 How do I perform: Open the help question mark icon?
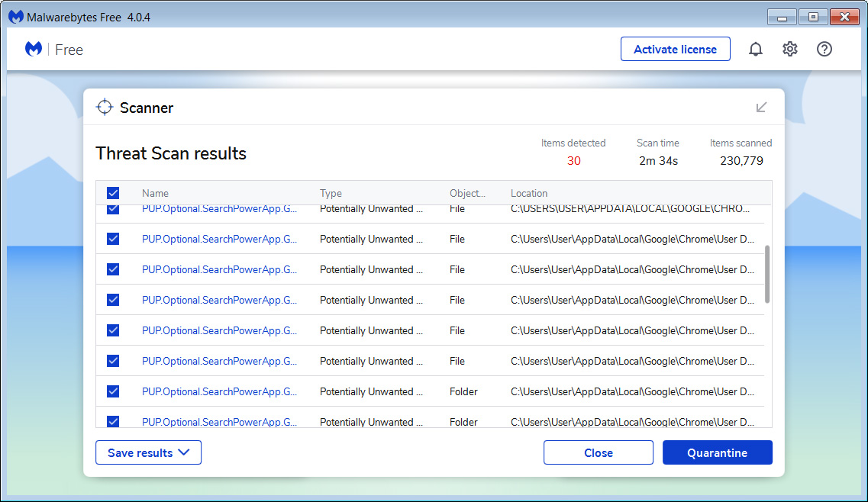click(x=824, y=49)
